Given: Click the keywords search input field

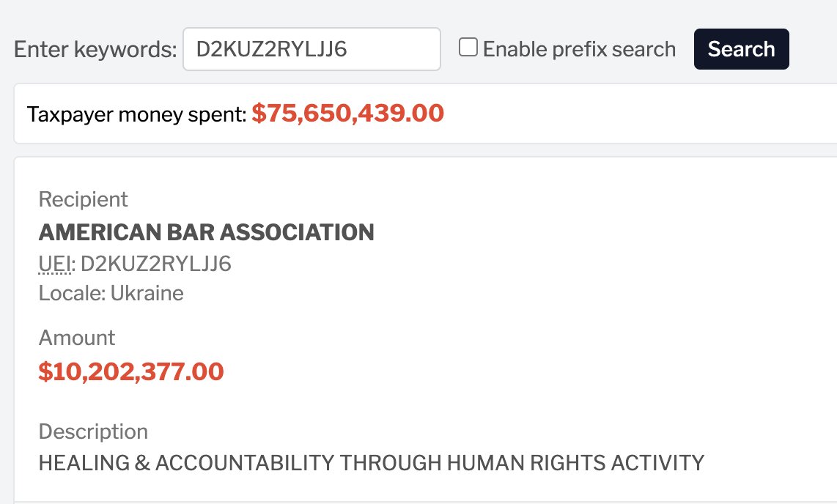Looking at the screenshot, I should pyautogui.click(x=311, y=49).
